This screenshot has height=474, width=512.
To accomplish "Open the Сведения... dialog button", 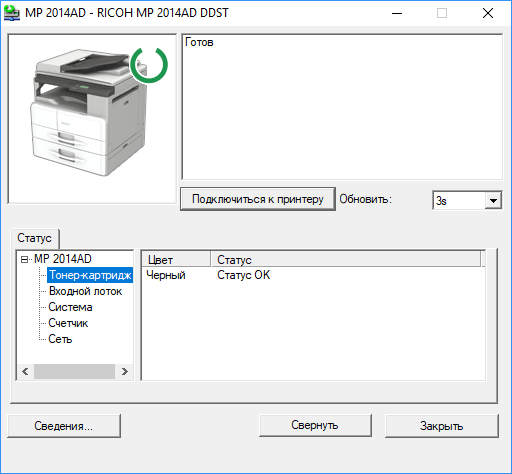I will coord(64,426).
